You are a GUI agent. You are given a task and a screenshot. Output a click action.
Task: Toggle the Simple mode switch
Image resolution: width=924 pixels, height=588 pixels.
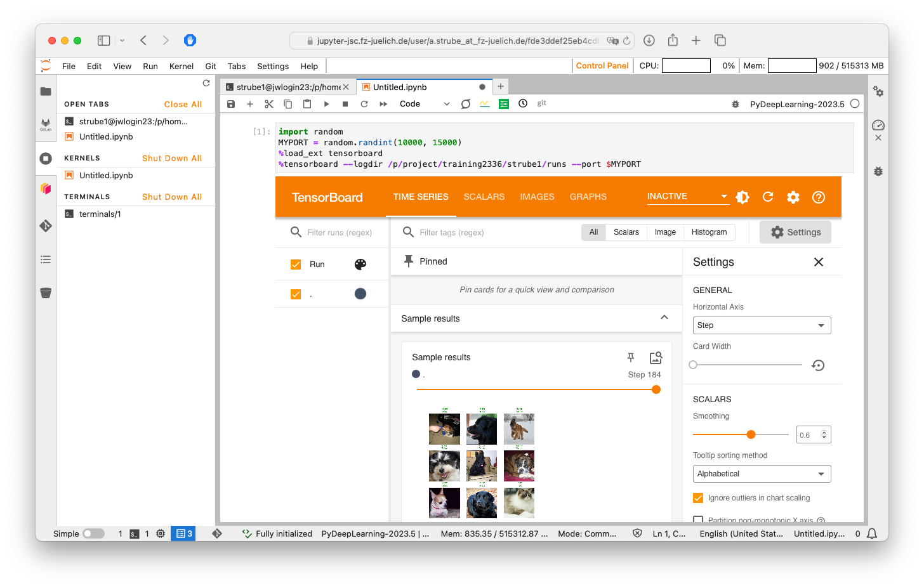[93, 533]
